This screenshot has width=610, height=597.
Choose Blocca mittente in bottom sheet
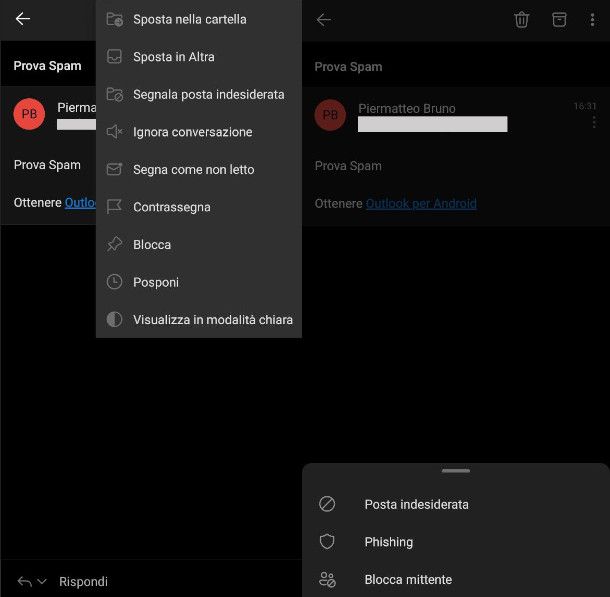click(x=408, y=580)
